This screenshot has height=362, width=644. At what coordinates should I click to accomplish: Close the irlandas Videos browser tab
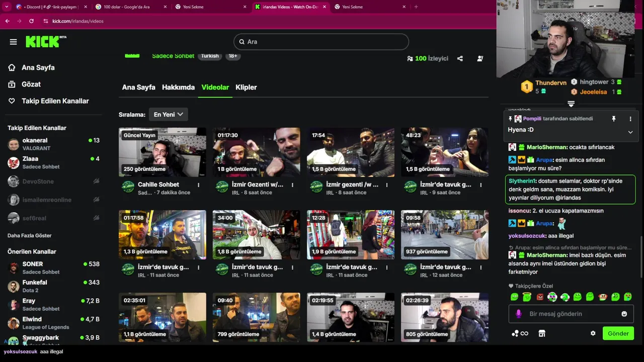pos(325,7)
